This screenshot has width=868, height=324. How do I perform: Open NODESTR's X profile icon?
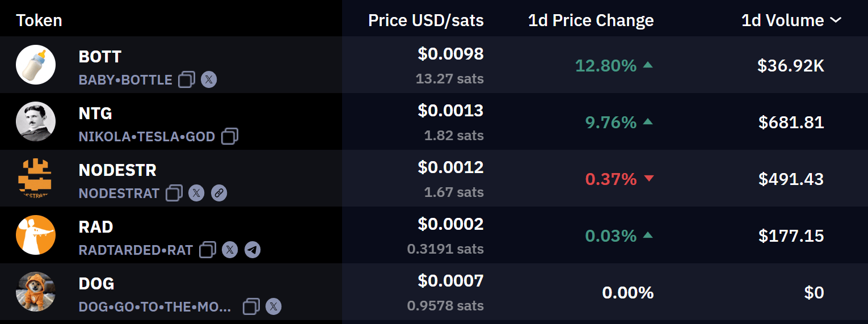pyautogui.click(x=196, y=193)
